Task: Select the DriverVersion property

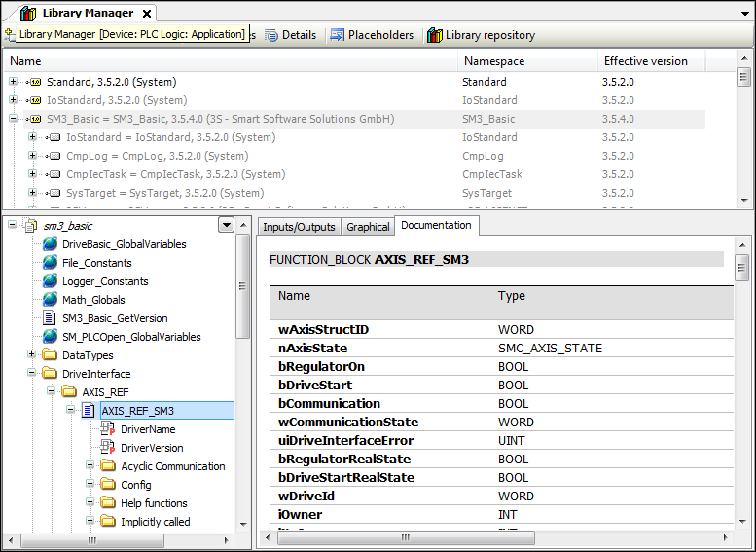Action: coord(152,448)
